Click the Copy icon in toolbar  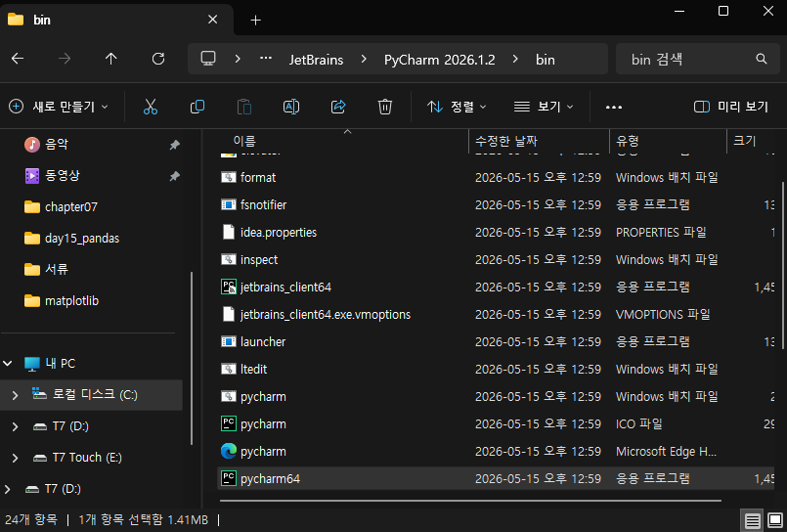(197, 107)
